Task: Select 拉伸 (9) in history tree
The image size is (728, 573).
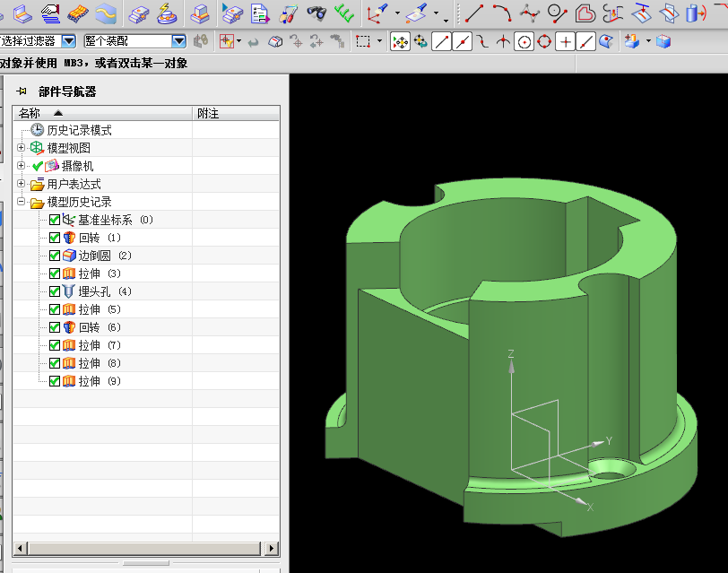Action: [x=89, y=381]
